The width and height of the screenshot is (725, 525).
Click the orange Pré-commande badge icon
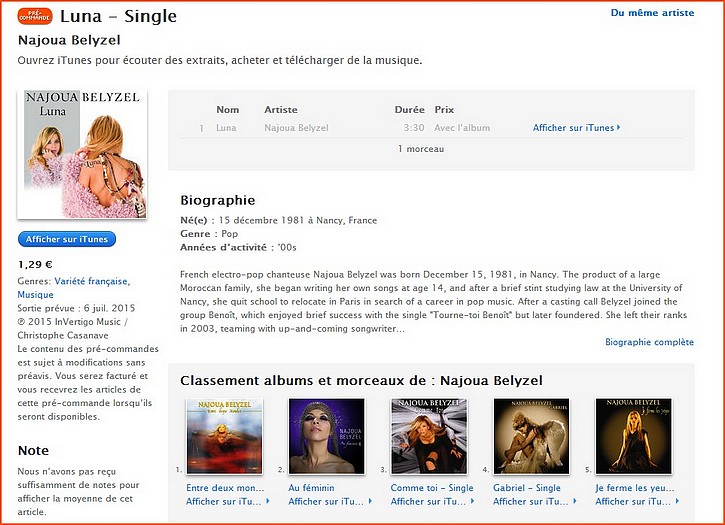pyautogui.click(x=35, y=16)
